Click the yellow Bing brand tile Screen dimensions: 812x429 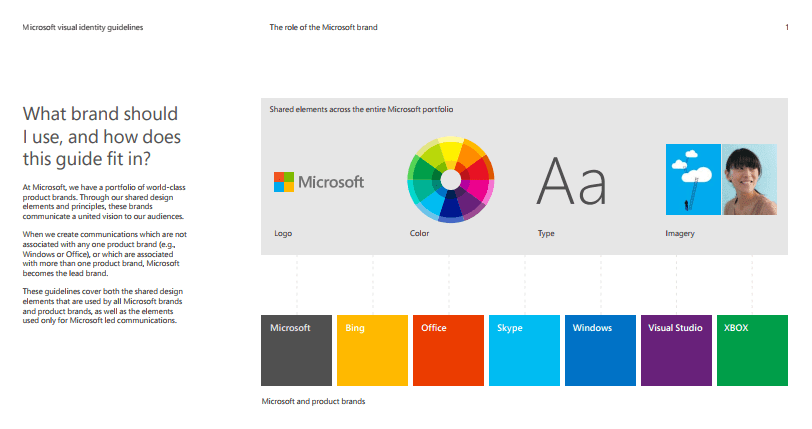372,350
